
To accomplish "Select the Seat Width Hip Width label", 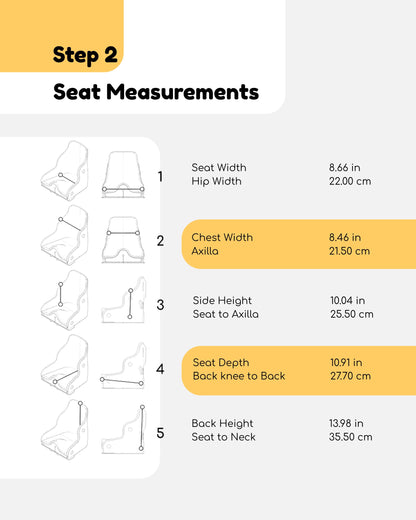I will click(x=219, y=174).
